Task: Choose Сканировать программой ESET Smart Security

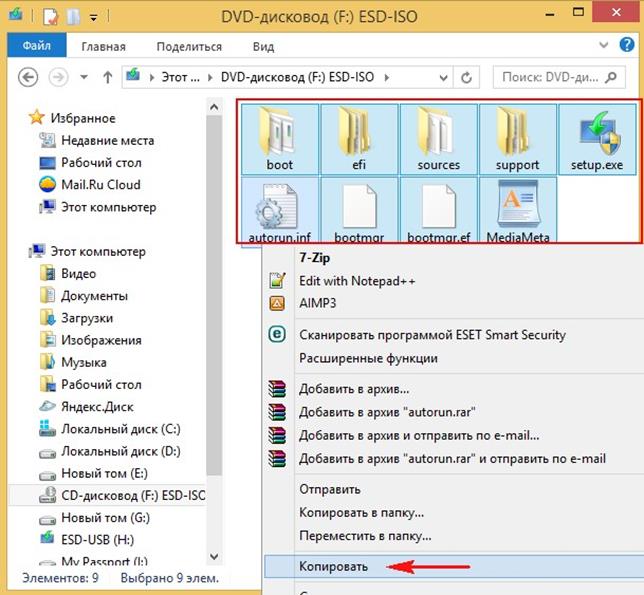Action: click(x=453, y=335)
